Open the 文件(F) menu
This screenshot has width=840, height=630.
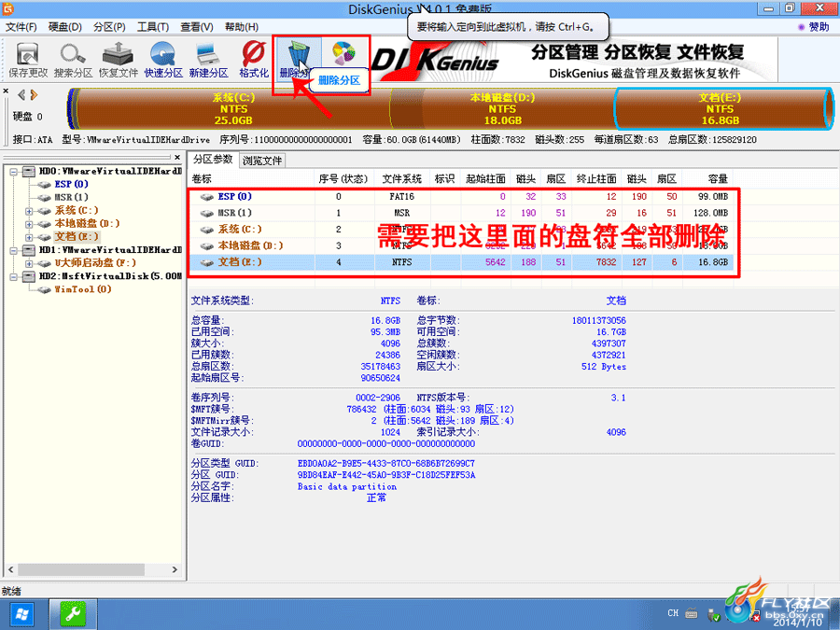pyautogui.click(x=21, y=27)
